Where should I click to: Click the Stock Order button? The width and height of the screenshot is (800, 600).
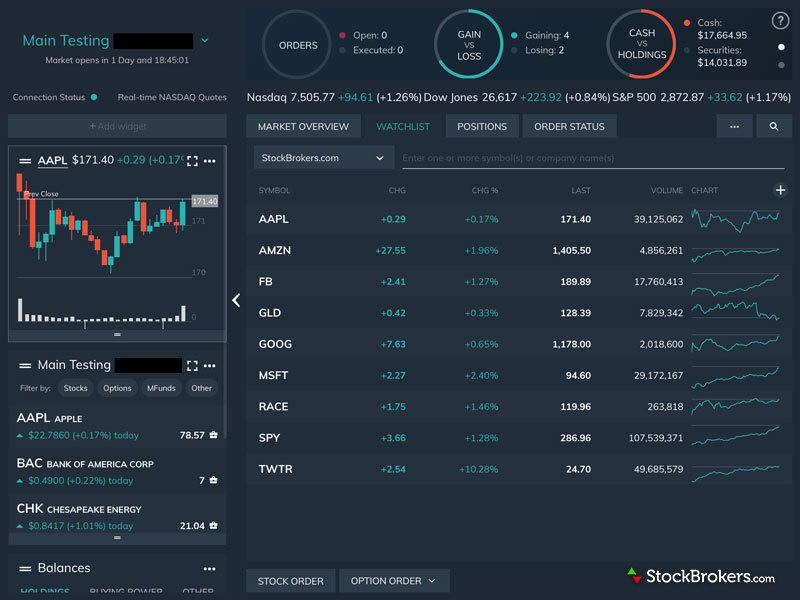click(x=290, y=581)
